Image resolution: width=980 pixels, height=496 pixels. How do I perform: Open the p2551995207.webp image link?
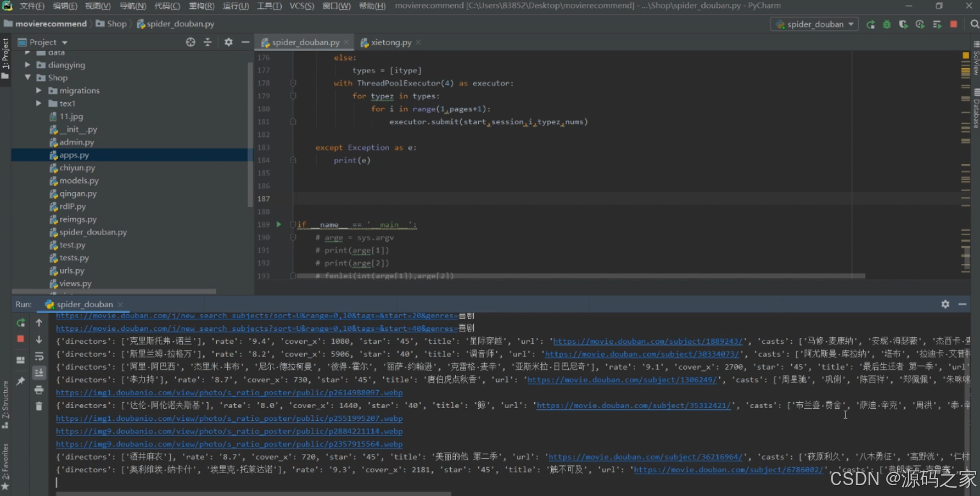click(229, 418)
